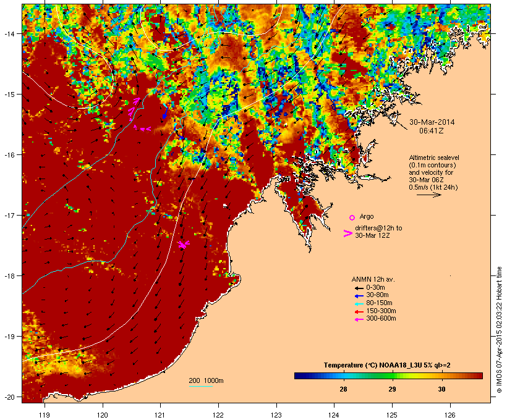507x420 pixels.
Task: Click the -18 latitude axis label
Action: [x=9, y=275]
